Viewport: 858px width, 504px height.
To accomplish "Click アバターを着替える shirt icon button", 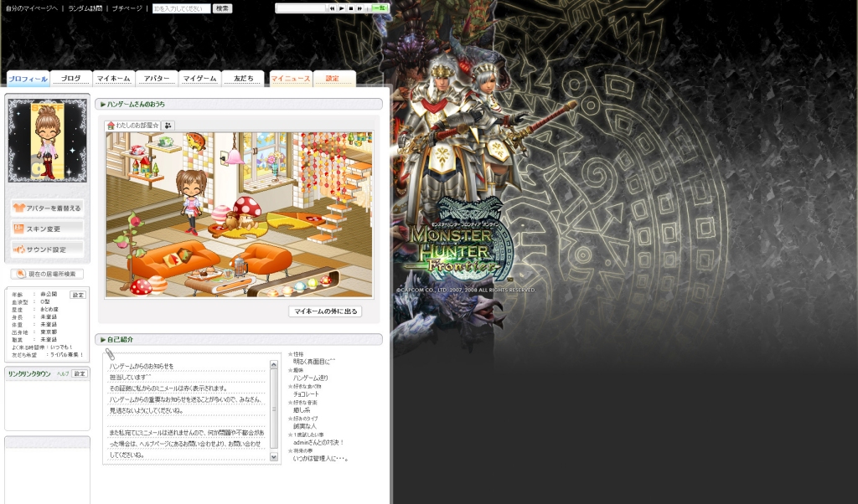I will (x=47, y=208).
